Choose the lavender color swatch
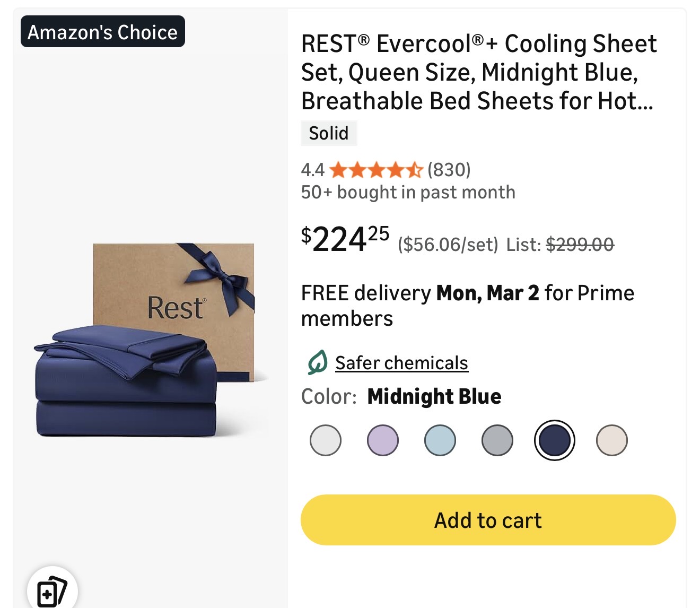700x608 pixels. [383, 440]
